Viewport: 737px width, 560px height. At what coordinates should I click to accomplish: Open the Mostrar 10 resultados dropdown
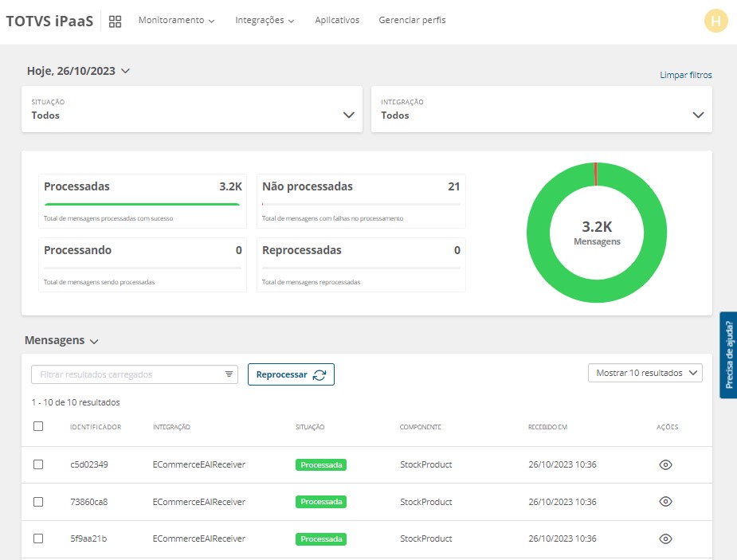(x=645, y=373)
